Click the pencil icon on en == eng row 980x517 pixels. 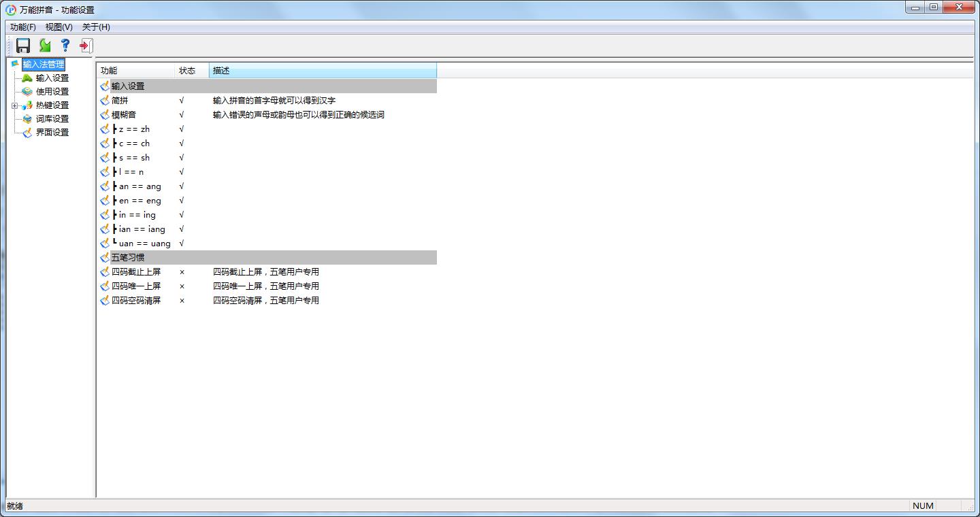coord(105,200)
